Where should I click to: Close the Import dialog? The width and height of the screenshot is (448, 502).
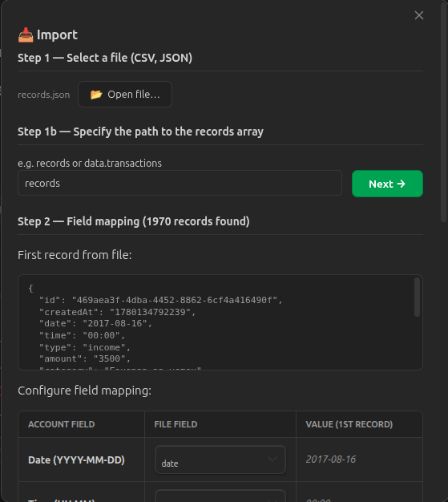click(419, 15)
